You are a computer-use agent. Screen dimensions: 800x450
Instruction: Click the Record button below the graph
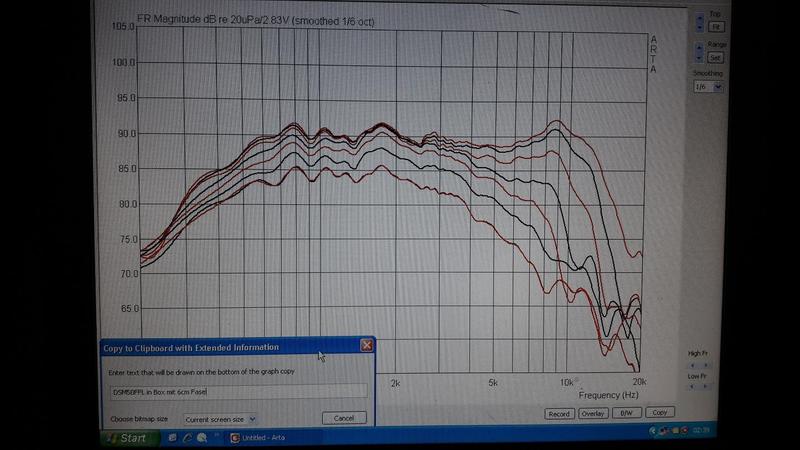point(559,414)
